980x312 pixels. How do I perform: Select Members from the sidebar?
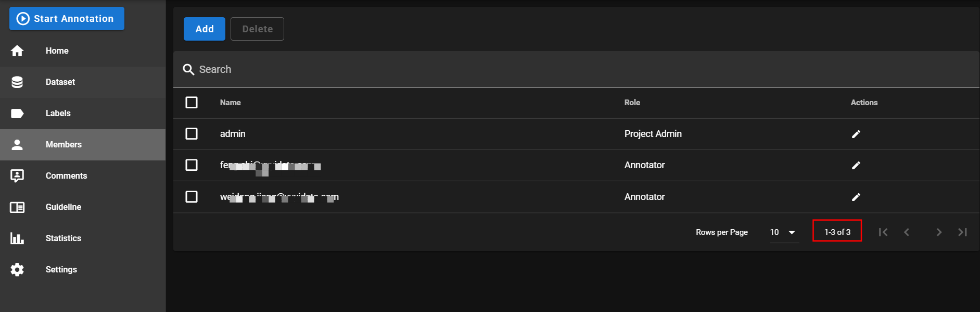[x=63, y=144]
